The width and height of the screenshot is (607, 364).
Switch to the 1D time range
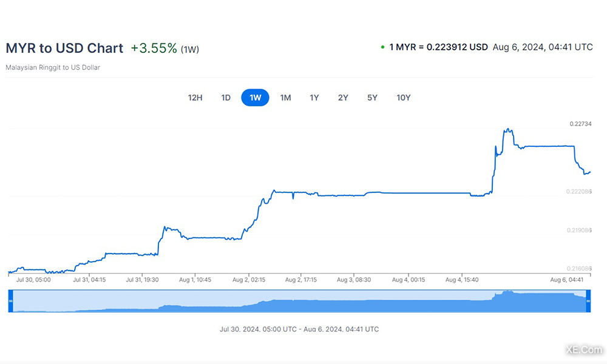tap(226, 98)
